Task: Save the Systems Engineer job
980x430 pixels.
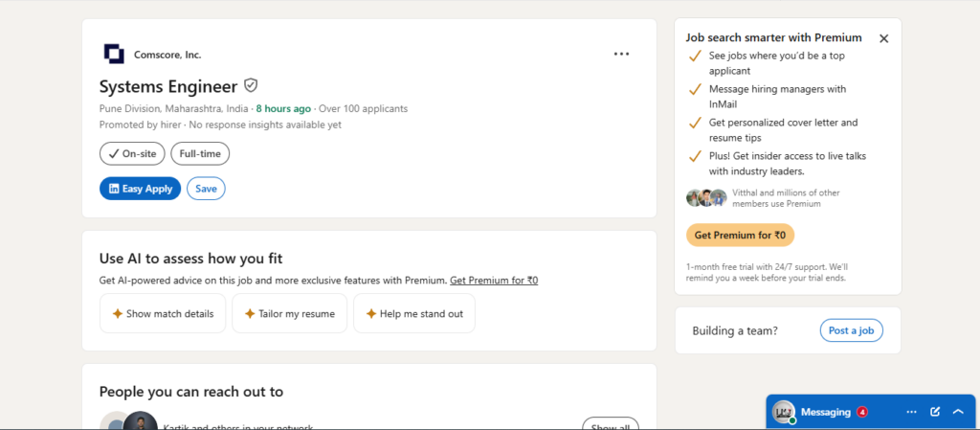Action: point(207,189)
